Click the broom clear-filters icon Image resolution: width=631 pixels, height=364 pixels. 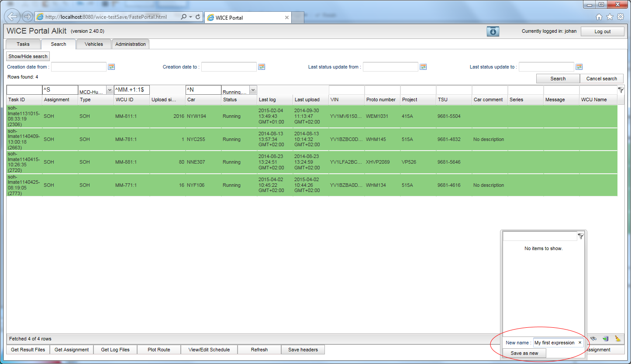click(617, 339)
